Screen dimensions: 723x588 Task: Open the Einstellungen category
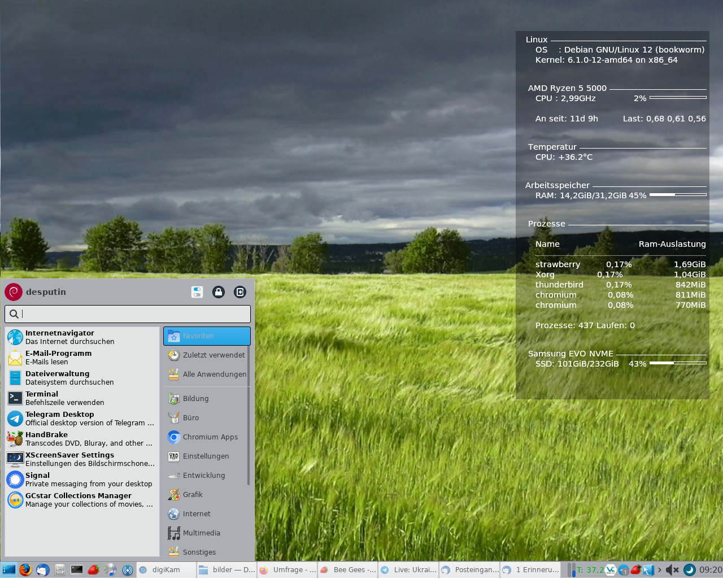pos(207,456)
